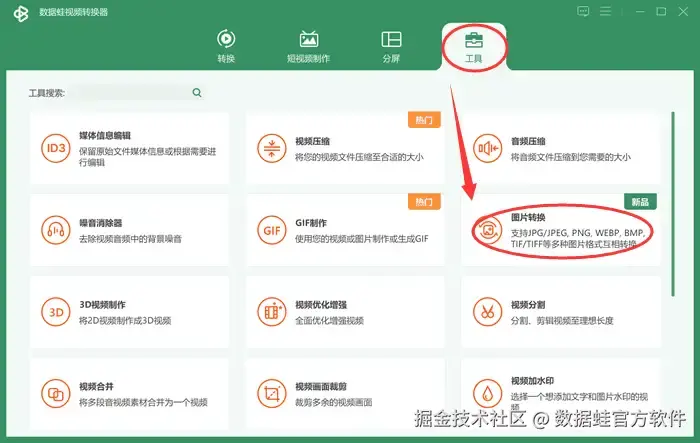Screen dimensions: 700x443
Task: Click description 将您的视频文件压缩至合适的大小
Action: click(x=359, y=157)
